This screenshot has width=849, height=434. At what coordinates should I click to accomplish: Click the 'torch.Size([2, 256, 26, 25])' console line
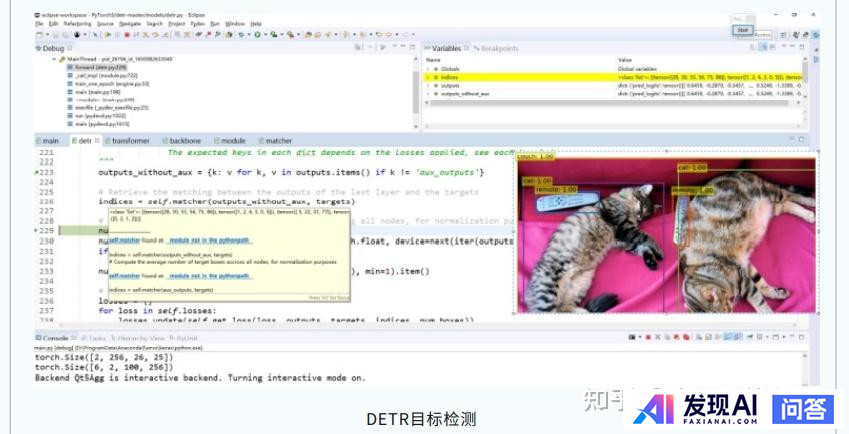click(104, 358)
